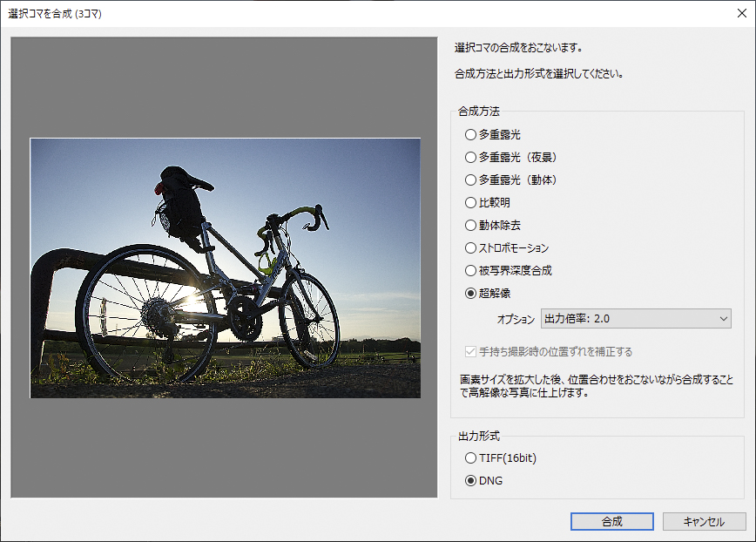Click the 選択コマの合成をおこないます。 text
756x542 pixels.
pos(519,48)
